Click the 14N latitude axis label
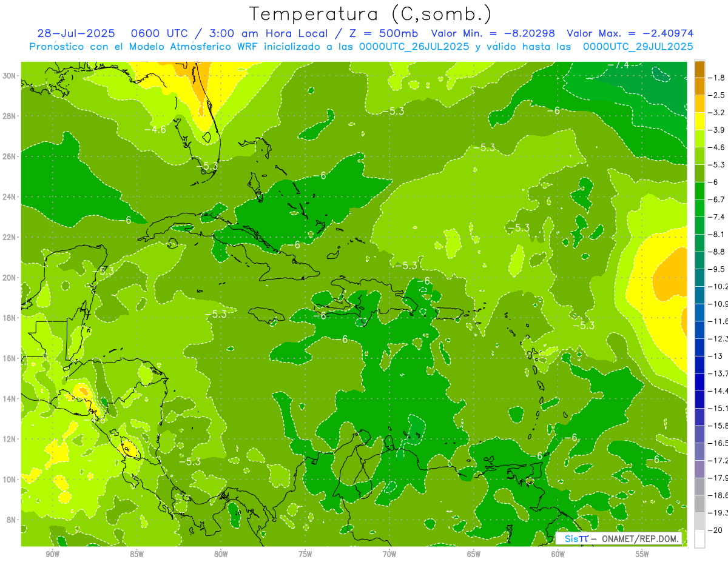The height and width of the screenshot is (562, 728). coord(10,398)
